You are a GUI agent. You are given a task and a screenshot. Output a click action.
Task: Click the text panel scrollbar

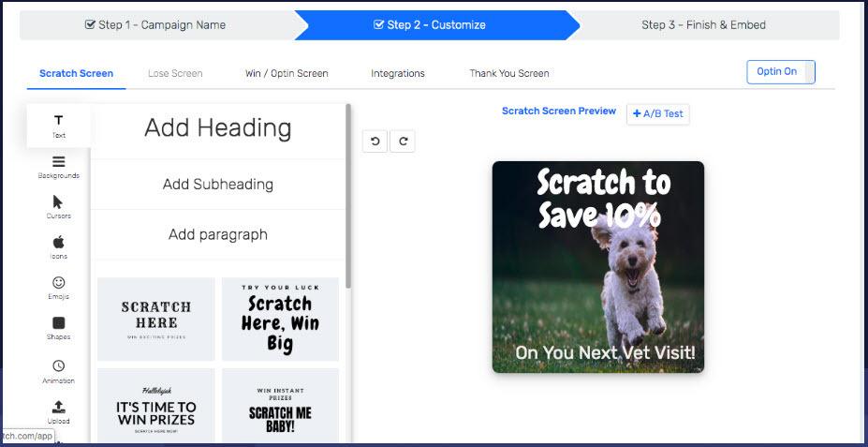348,196
